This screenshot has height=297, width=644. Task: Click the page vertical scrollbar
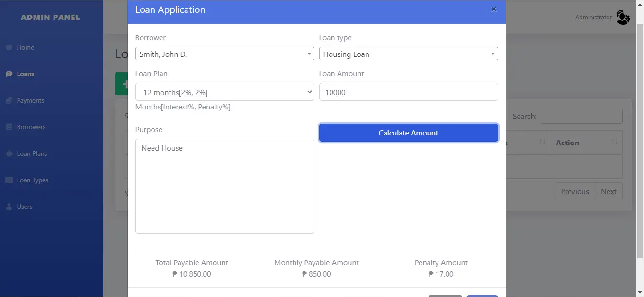point(640,142)
